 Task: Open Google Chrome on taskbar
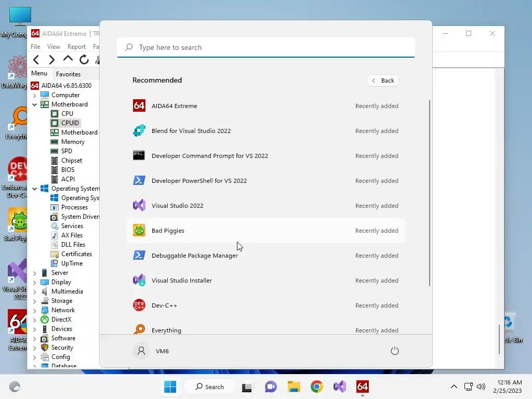point(316,387)
